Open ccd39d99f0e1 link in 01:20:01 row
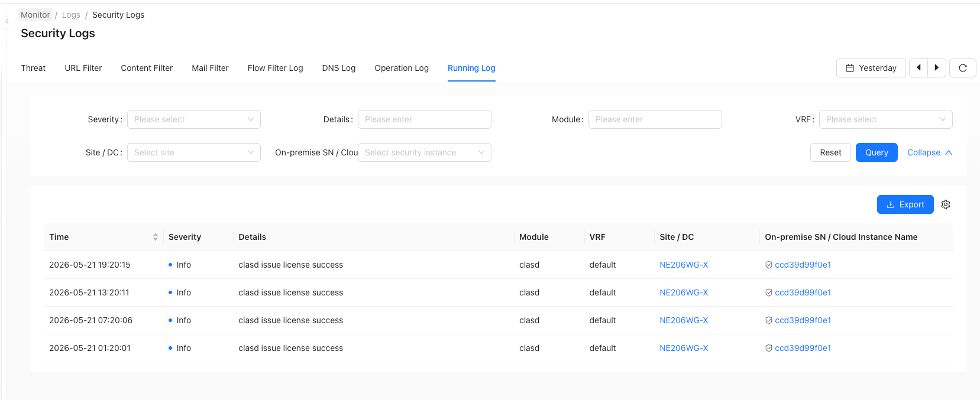The image size is (980, 400). coord(803,348)
